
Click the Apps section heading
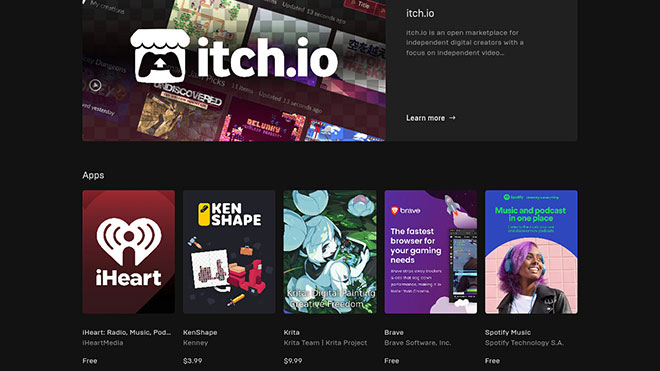(93, 175)
